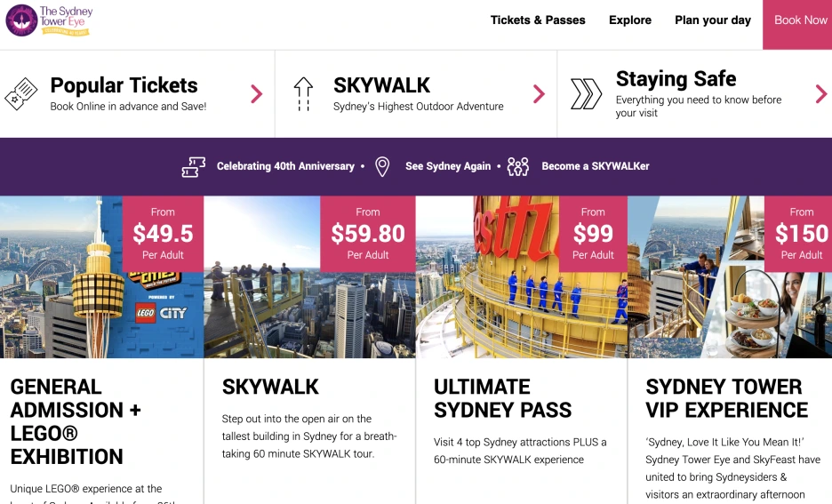This screenshot has width=832, height=504.
Task: Expand Popular Tickets with pink chevron
Action: pyautogui.click(x=256, y=94)
